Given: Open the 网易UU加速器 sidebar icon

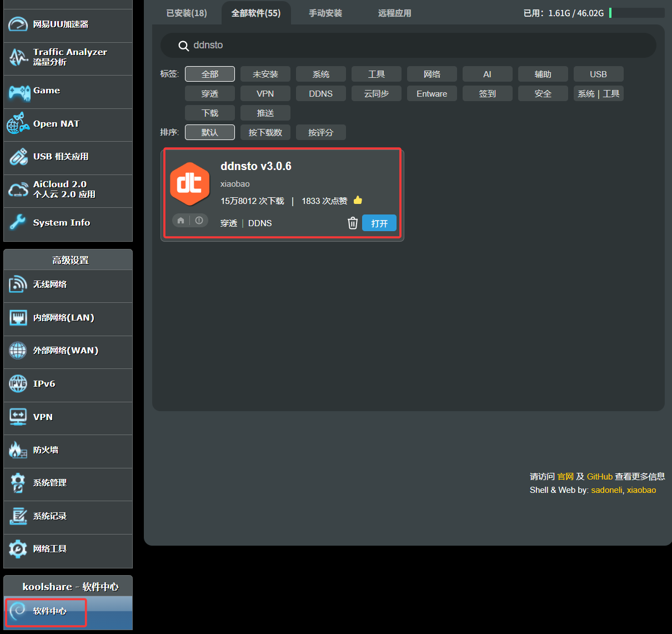Looking at the screenshot, I should click(18, 24).
